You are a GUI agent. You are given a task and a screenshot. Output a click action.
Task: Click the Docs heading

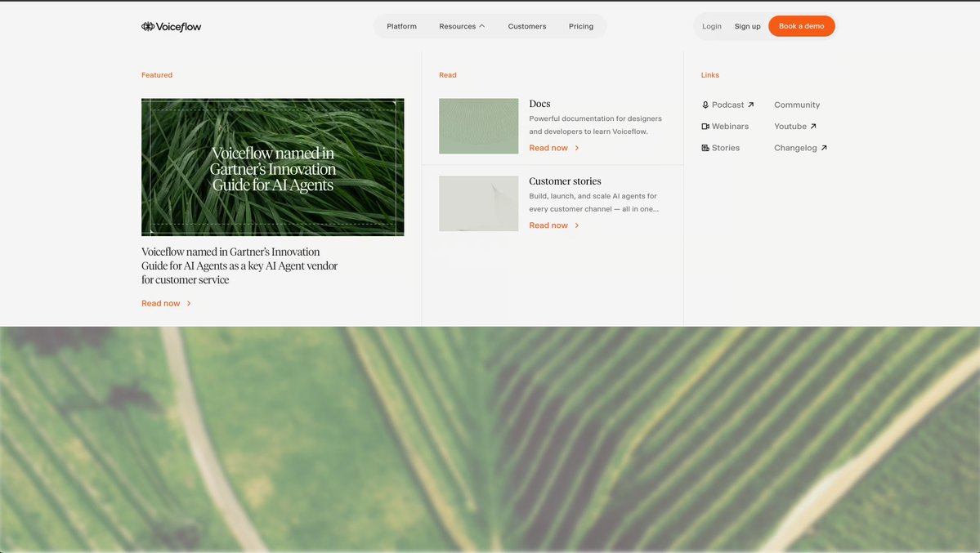[539, 104]
